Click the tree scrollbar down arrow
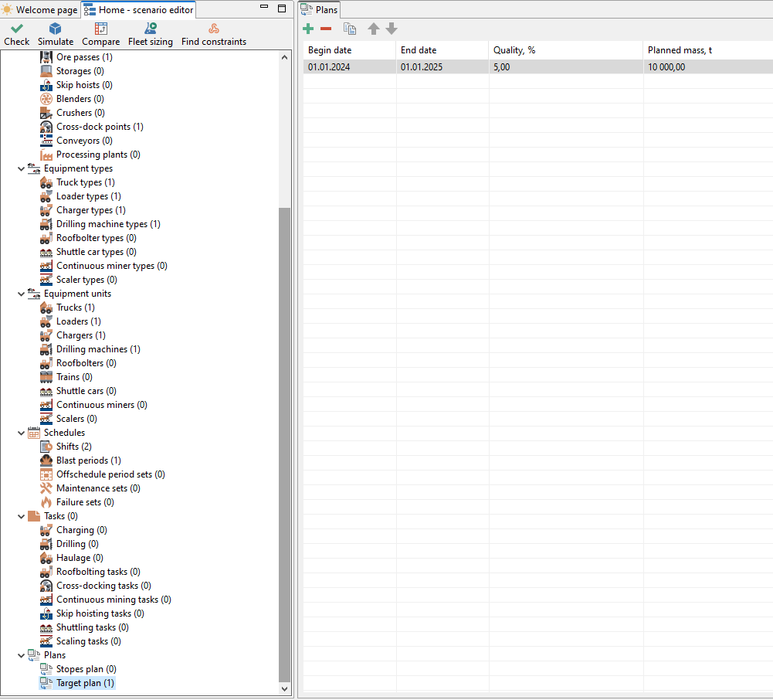773x700 pixels. 284,688
